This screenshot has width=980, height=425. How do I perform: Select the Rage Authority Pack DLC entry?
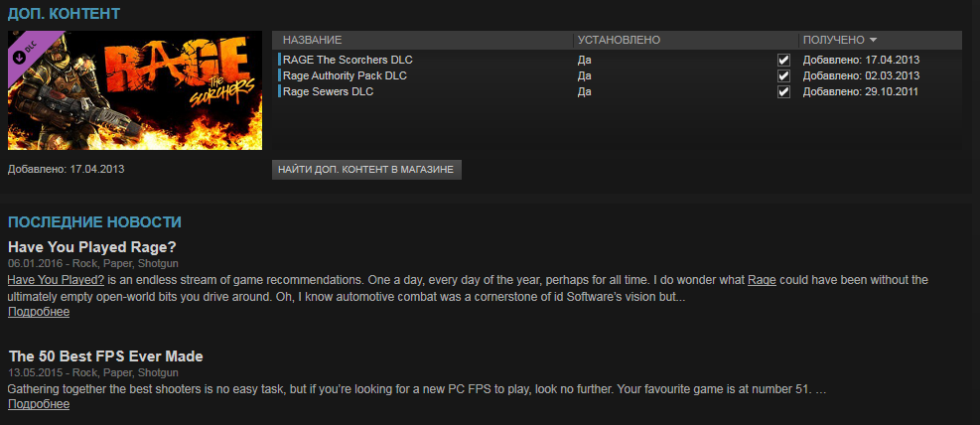[x=345, y=75]
